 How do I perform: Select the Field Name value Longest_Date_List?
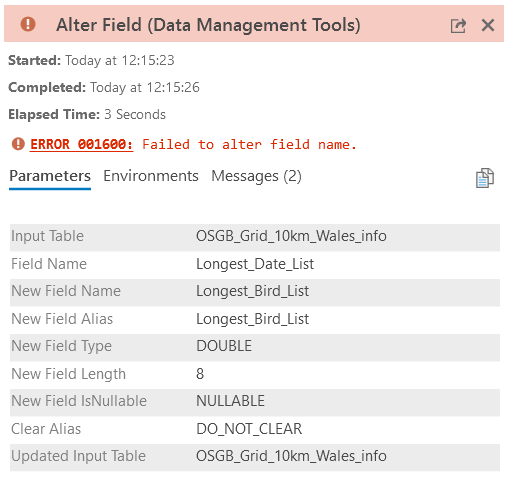coord(255,264)
